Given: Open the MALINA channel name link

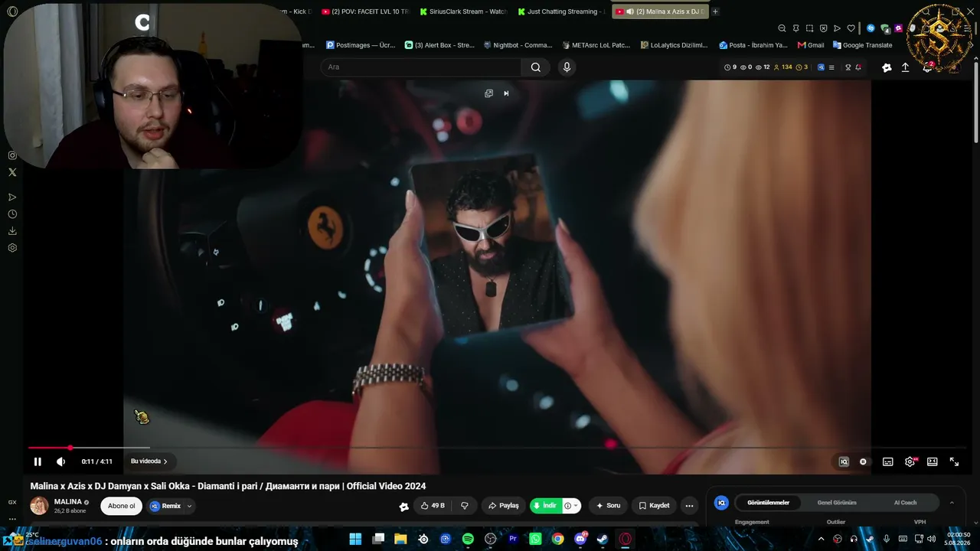Looking at the screenshot, I should (68, 501).
